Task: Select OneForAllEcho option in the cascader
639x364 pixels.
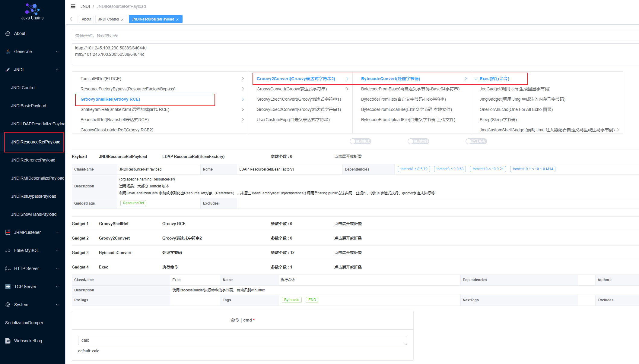Action: tap(516, 109)
